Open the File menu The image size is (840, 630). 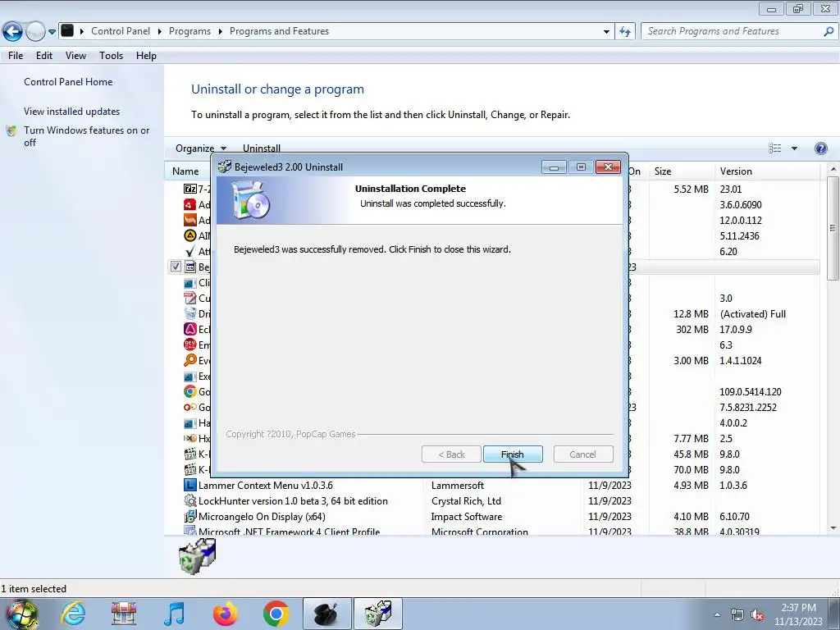[x=16, y=56]
